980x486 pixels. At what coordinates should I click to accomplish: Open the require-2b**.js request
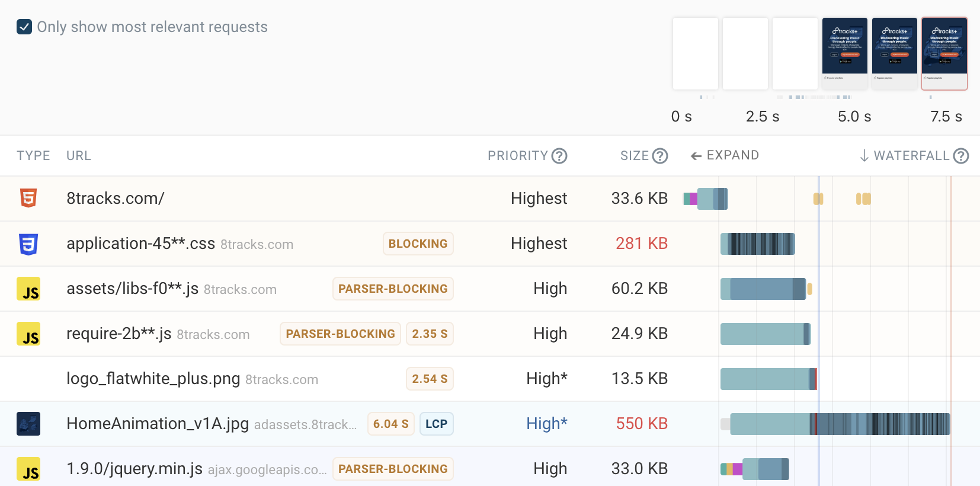coord(490,334)
